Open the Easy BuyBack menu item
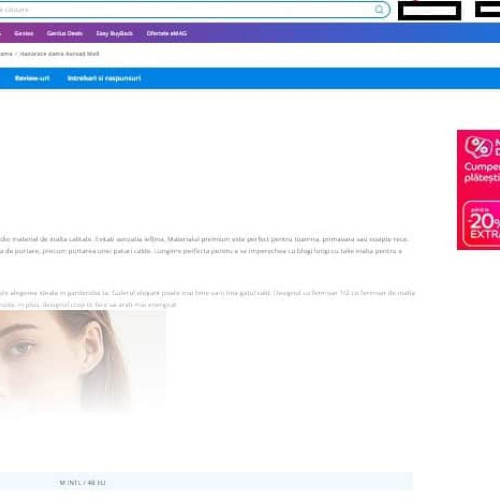Image resolution: width=500 pixels, height=500 pixels. pos(115,33)
